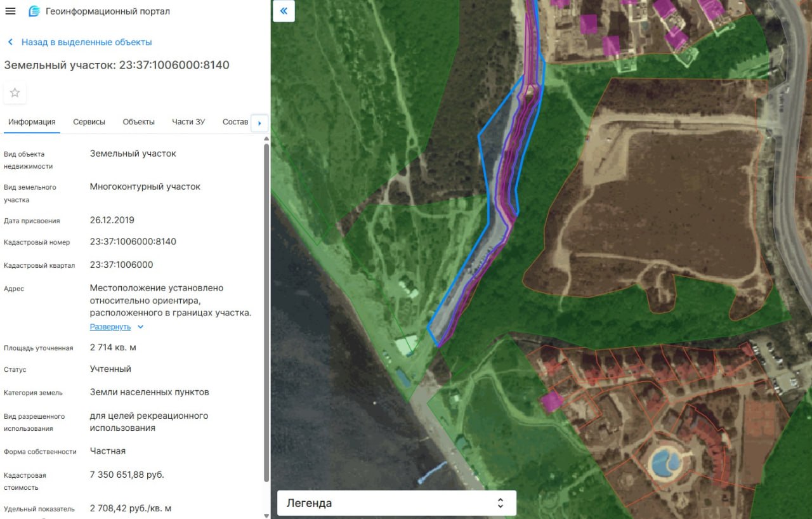Click the back arrow beside Назад
Screen dimensions: 812x519
pyautogui.click(x=10, y=42)
